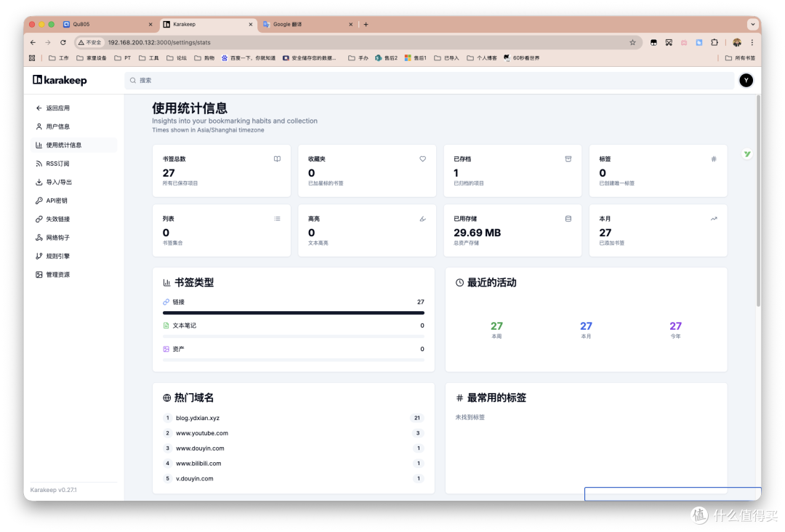Open API密钥 settings
This screenshot has width=785, height=532.
[52, 201]
